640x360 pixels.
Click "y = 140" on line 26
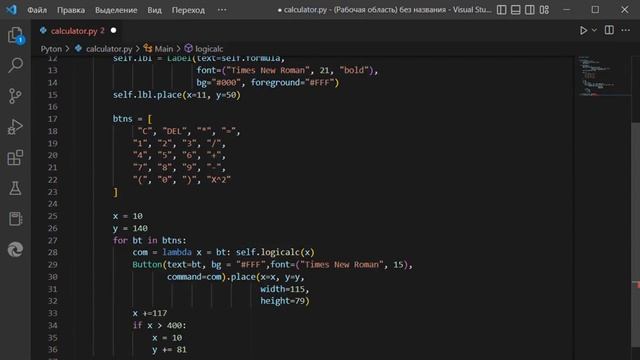coord(130,228)
